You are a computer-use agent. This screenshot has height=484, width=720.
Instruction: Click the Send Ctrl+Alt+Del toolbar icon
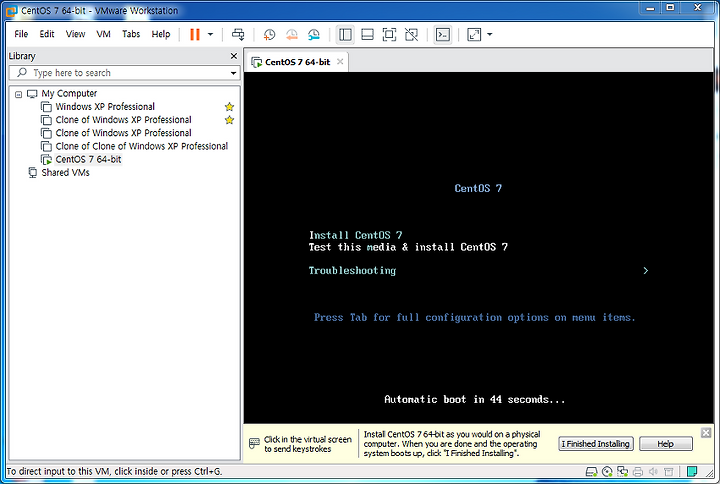(x=238, y=34)
